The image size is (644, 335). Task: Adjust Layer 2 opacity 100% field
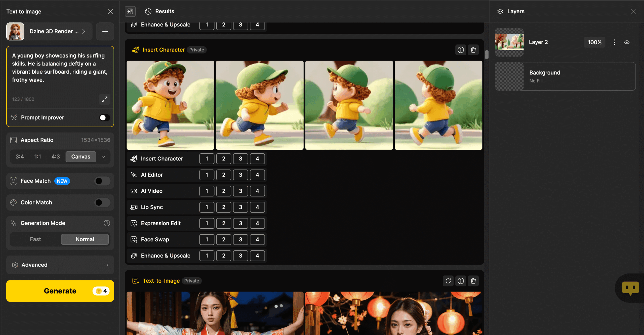(594, 42)
